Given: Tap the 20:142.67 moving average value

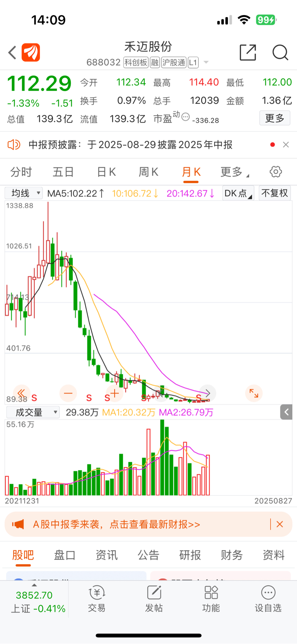Looking at the screenshot, I should pos(191,193).
